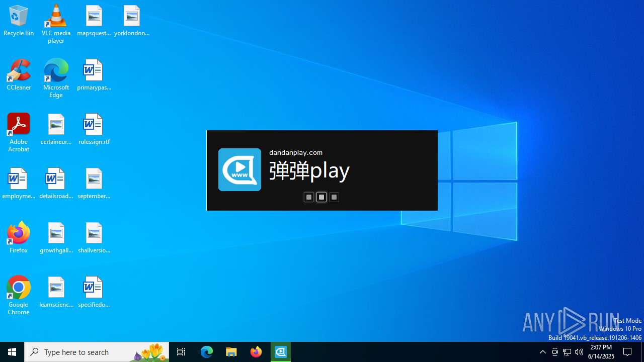Select the growthgall image file icon
Screen dimensions: 644x362
pos(56,238)
